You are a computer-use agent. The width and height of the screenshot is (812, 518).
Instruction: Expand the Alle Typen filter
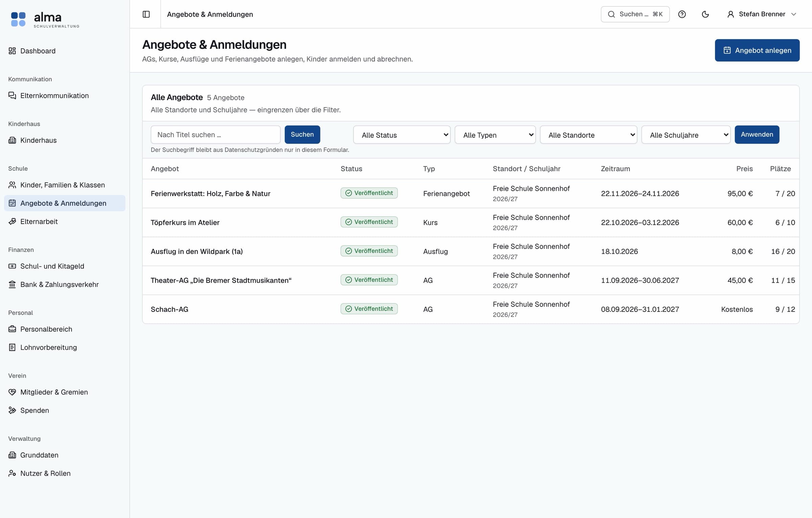(x=495, y=135)
